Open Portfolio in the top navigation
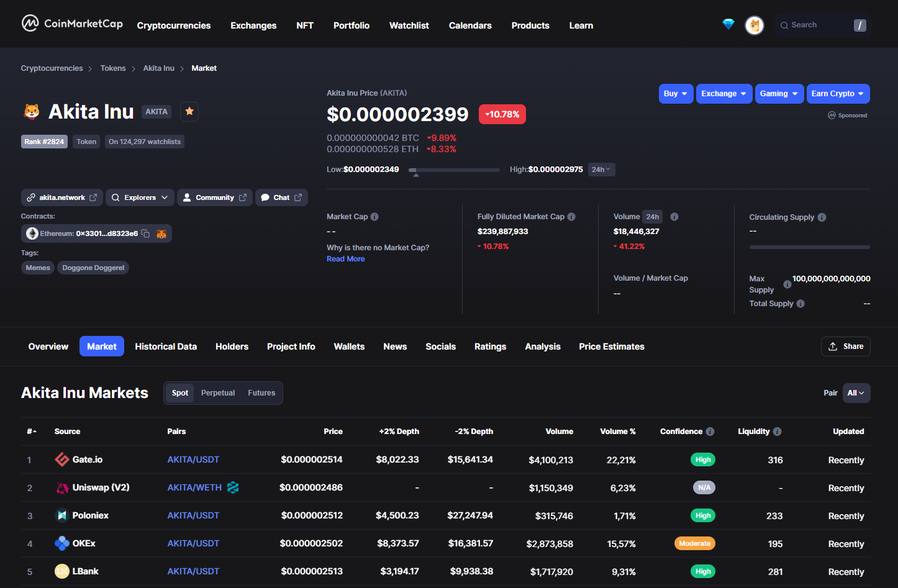The height and width of the screenshot is (588, 898). tap(351, 25)
